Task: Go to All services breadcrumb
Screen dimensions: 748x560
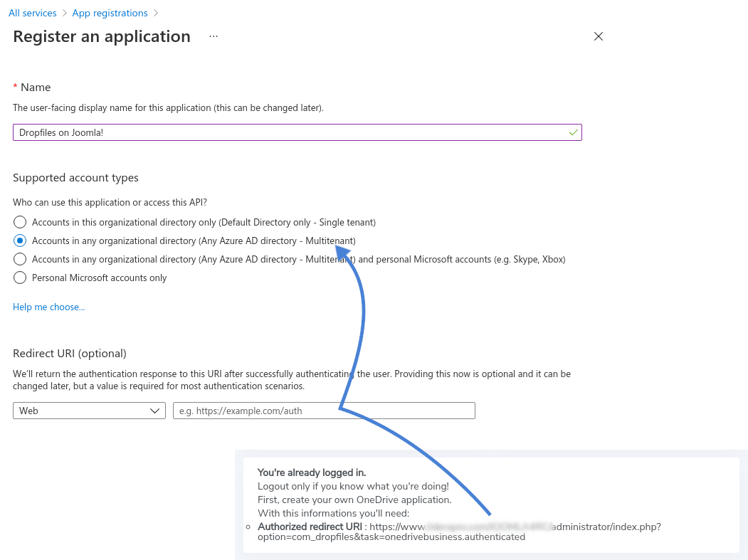Action: (32, 13)
